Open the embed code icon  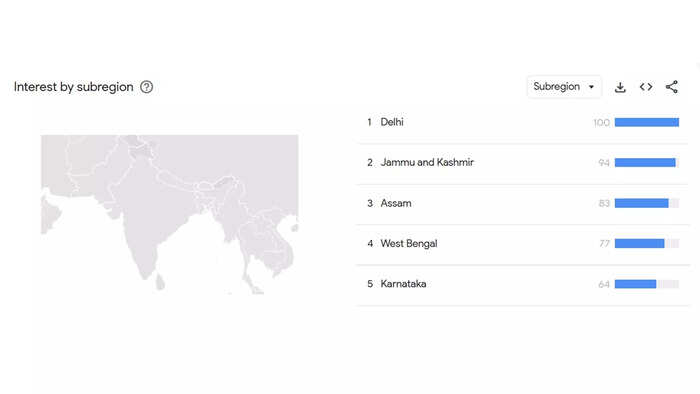point(646,87)
